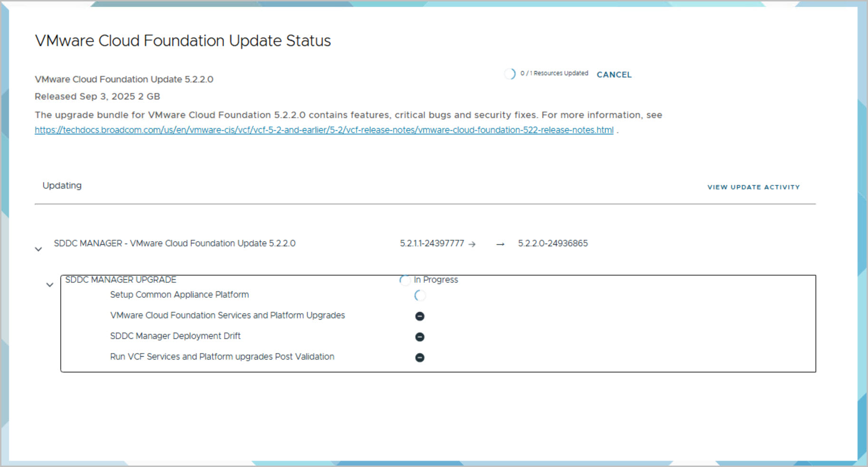Click the 0 / 1 Resources Updated text
Image resolution: width=868 pixels, height=467 pixels.
(x=554, y=73)
